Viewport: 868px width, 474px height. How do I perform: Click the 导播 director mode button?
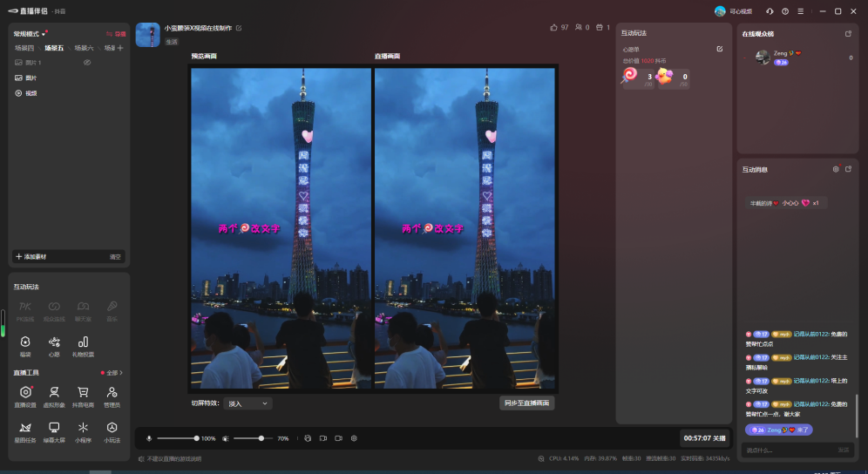point(116,34)
